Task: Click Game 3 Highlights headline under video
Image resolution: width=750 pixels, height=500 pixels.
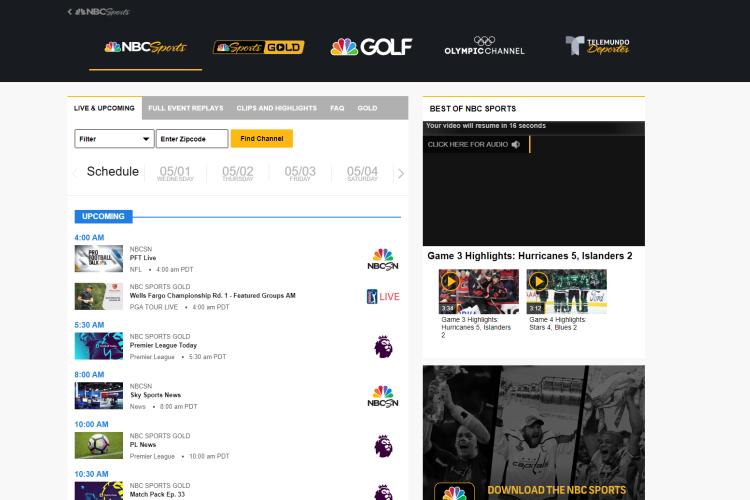Action: pyautogui.click(x=529, y=256)
